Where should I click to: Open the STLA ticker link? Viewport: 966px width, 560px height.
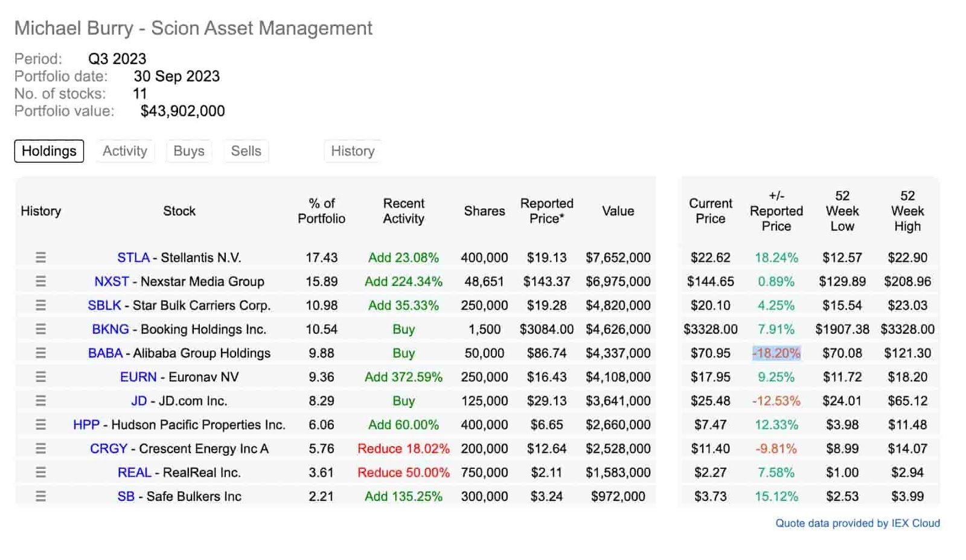[x=133, y=258]
